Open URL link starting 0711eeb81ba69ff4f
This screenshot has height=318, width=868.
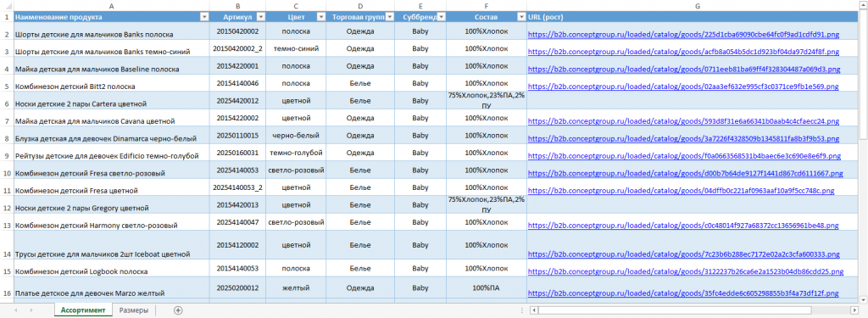pyautogui.click(x=684, y=70)
